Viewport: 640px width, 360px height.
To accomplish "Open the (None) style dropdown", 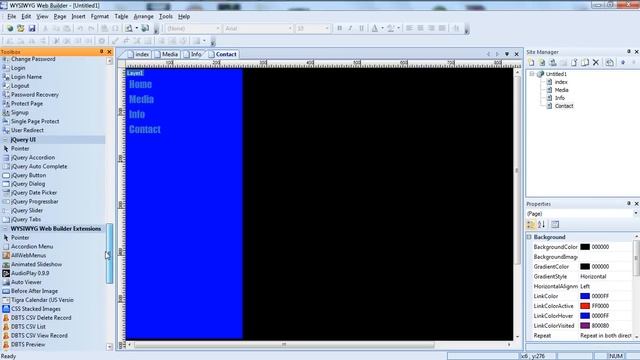I will click(x=218, y=28).
